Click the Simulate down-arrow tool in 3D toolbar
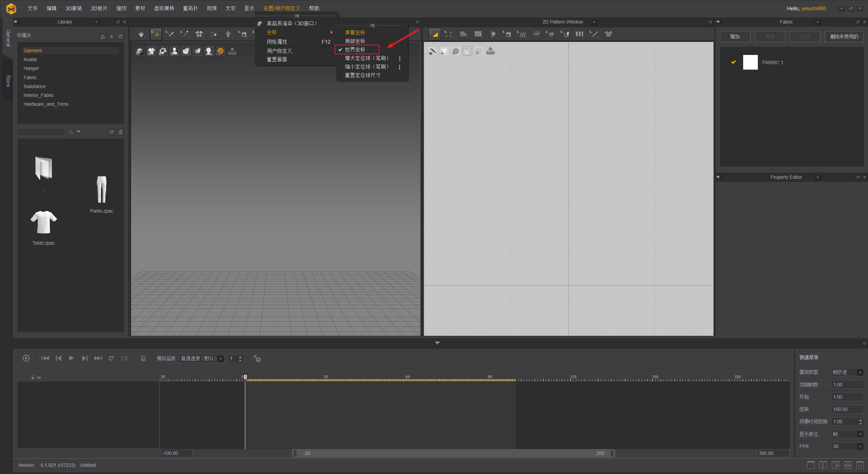This screenshot has width=868, height=474. [141, 34]
